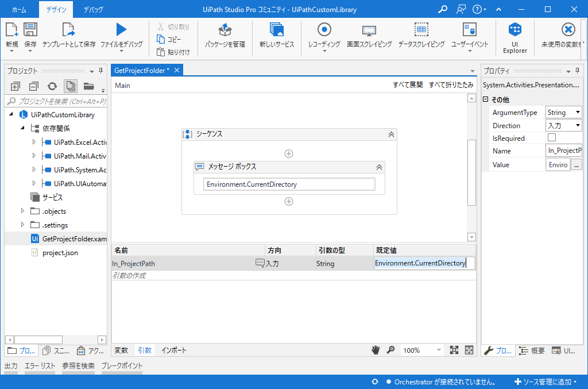Image resolution: width=588 pixels, height=389 pixels.
Task: Click the zoom magnifier in designer footer
Action: coord(390,351)
